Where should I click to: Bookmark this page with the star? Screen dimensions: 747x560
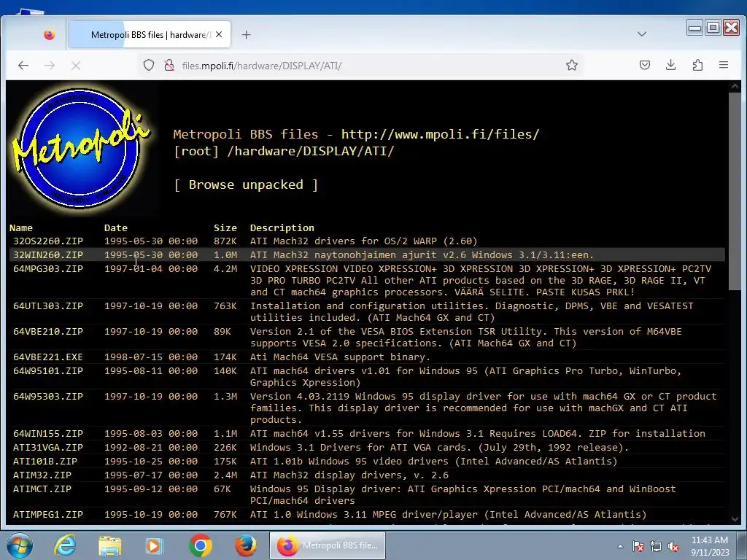coord(572,65)
